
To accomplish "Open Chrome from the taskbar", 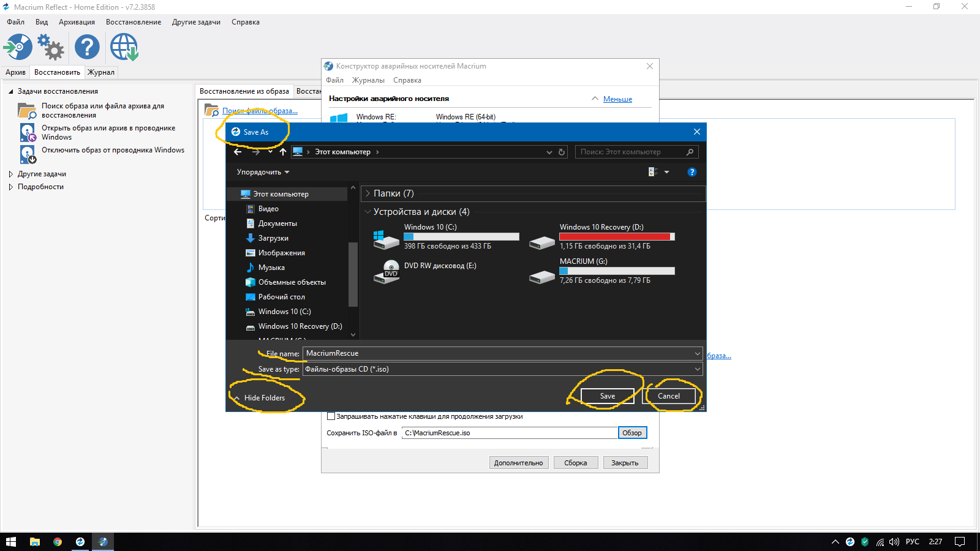I will 58,542.
